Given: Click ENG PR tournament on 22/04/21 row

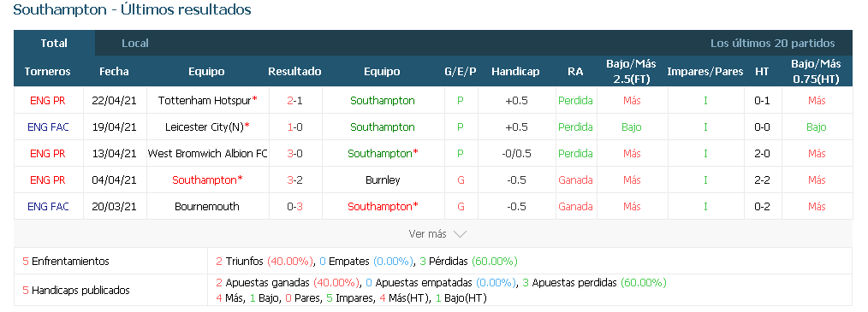Looking at the screenshot, I should (48, 100).
